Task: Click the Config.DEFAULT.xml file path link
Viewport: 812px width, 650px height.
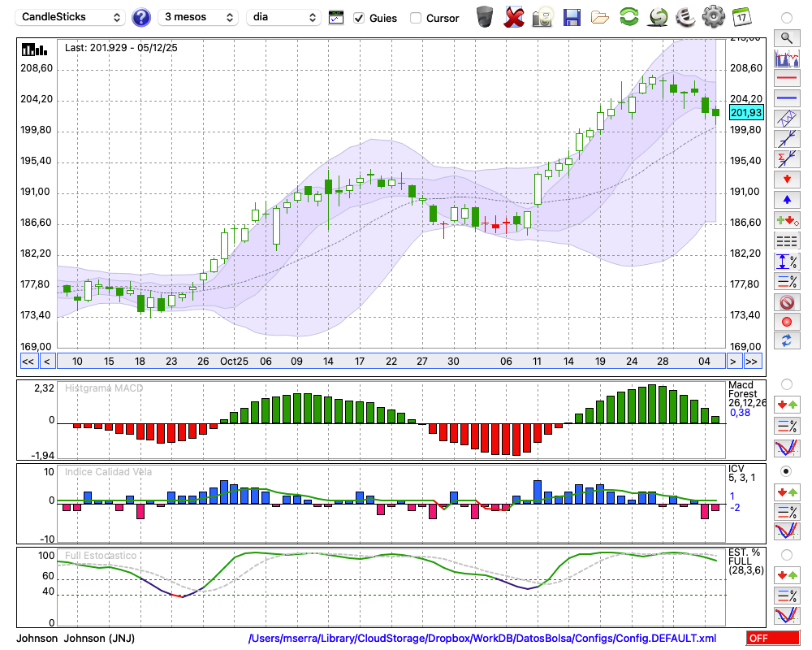Action: 482,639
